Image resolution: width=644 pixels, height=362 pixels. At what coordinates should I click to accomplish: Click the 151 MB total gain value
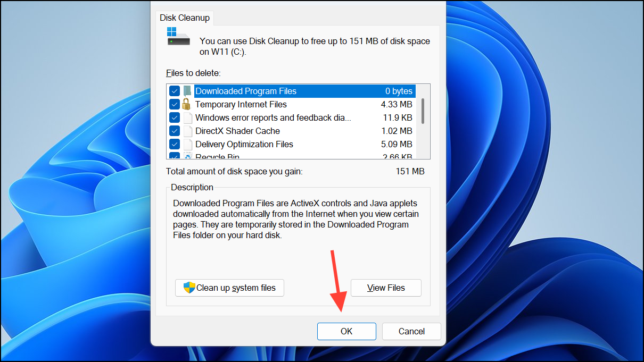point(410,171)
